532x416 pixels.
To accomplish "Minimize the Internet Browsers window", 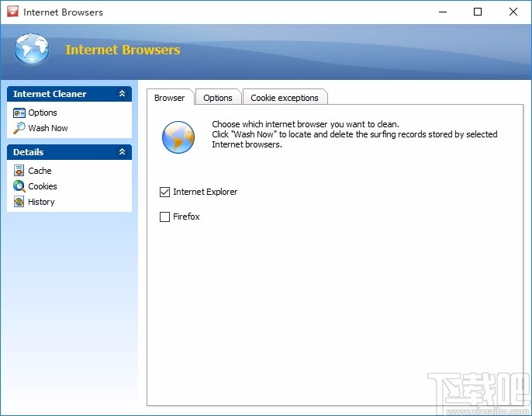I will (442, 12).
